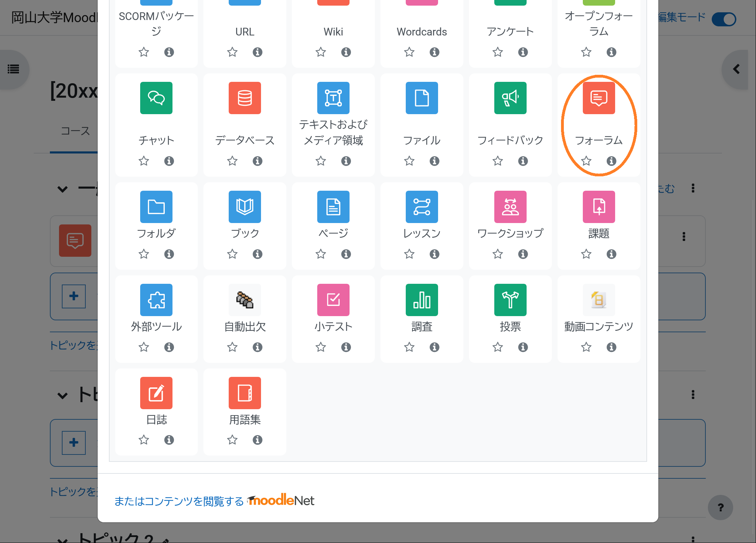
Task: Click the 岡山大学Moodle site title
Action: 54,18
